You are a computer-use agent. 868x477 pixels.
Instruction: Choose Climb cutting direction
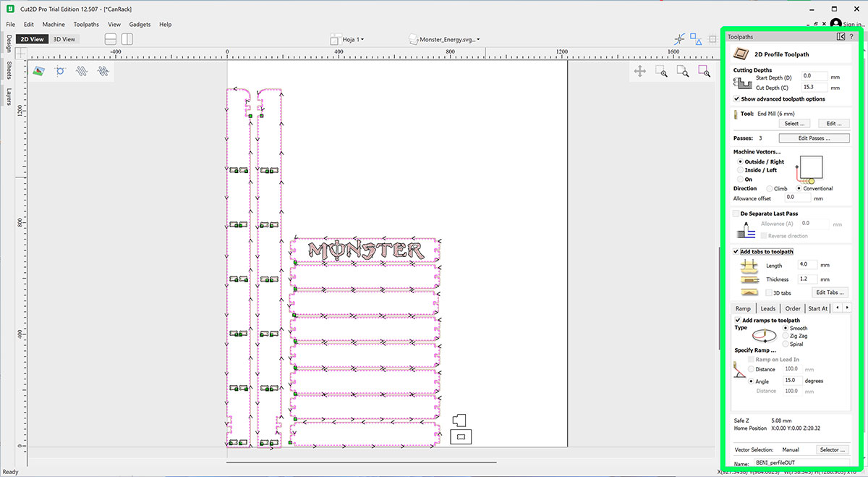click(768, 188)
